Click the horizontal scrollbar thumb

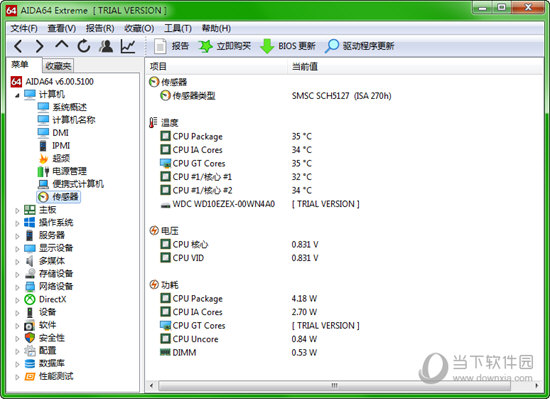tap(334, 386)
